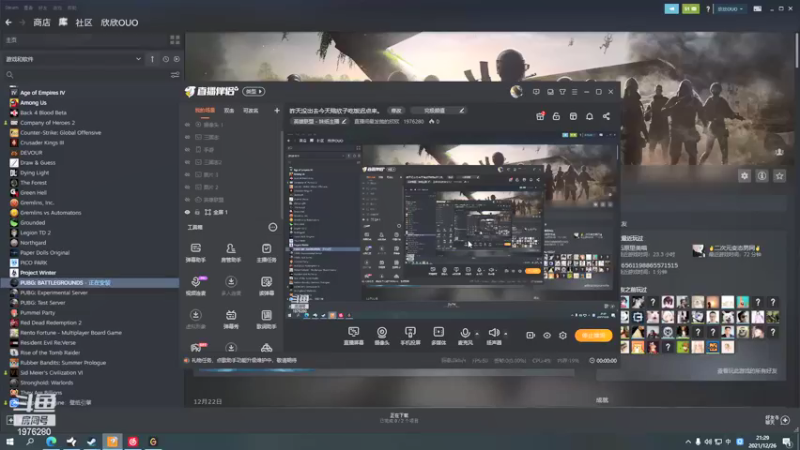Favorite PUBG with the star icon in Steam
This screenshot has height=450, width=800.
(x=779, y=176)
